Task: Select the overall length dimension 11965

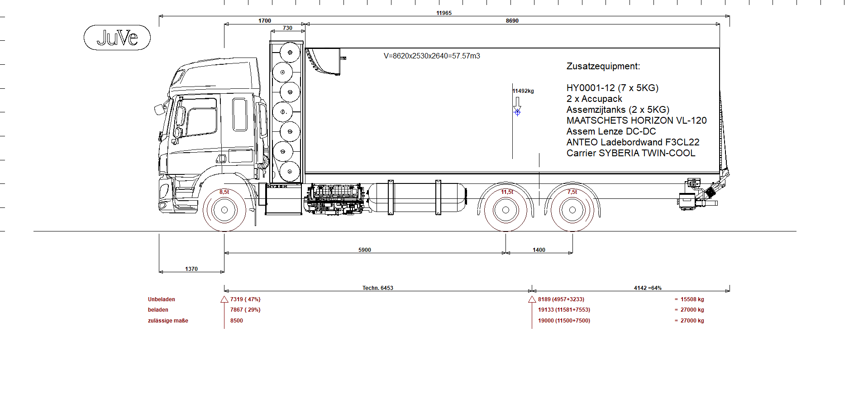Action: tap(444, 13)
